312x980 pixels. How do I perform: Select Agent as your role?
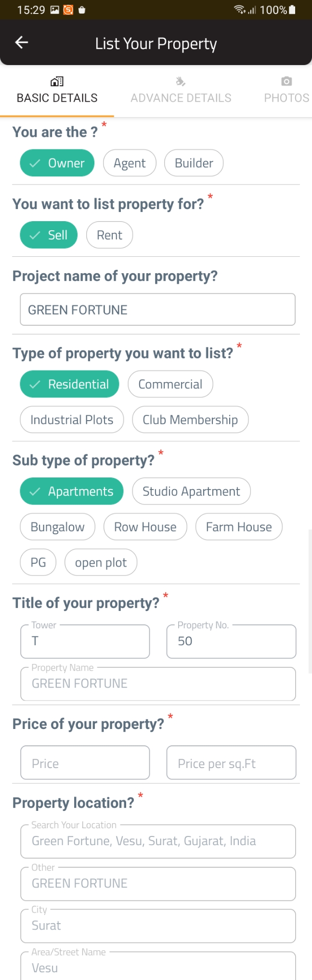pyautogui.click(x=130, y=163)
